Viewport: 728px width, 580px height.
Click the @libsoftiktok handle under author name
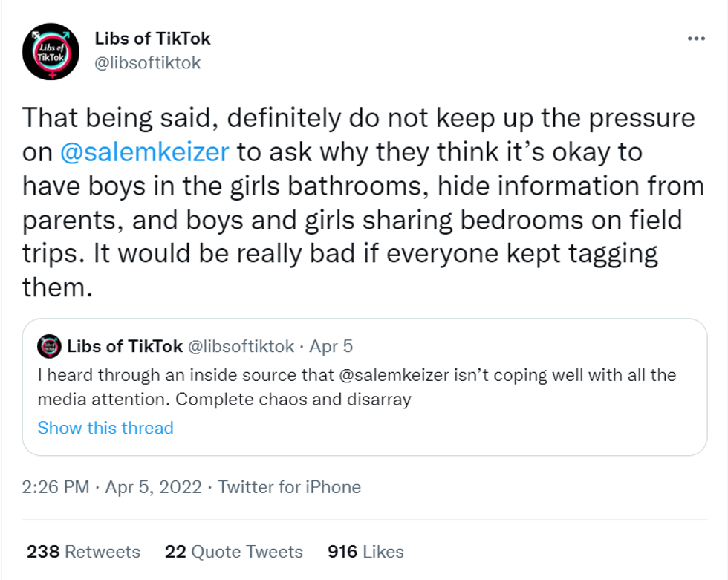[x=148, y=62]
